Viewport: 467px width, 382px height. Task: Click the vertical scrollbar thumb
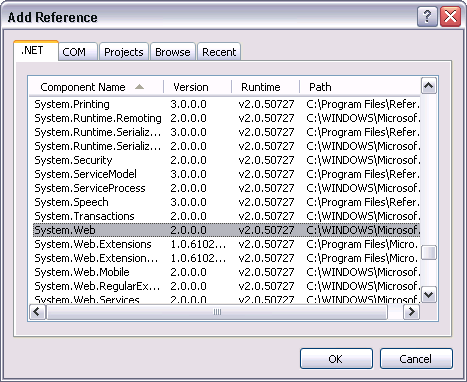pyautogui.click(x=429, y=252)
